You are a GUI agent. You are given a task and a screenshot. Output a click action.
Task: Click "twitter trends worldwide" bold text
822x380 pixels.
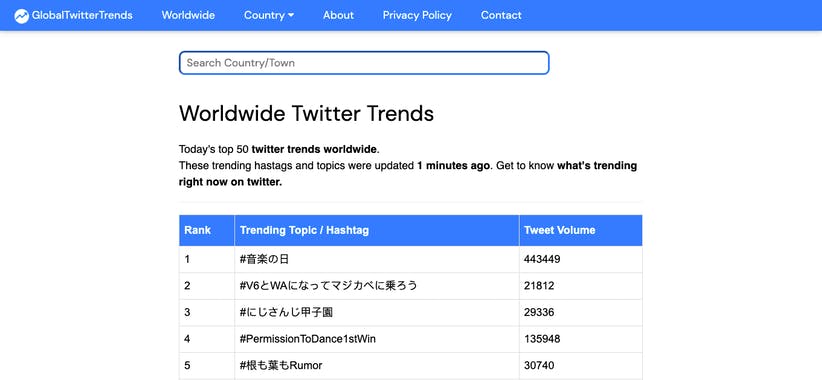coord(314,149)
